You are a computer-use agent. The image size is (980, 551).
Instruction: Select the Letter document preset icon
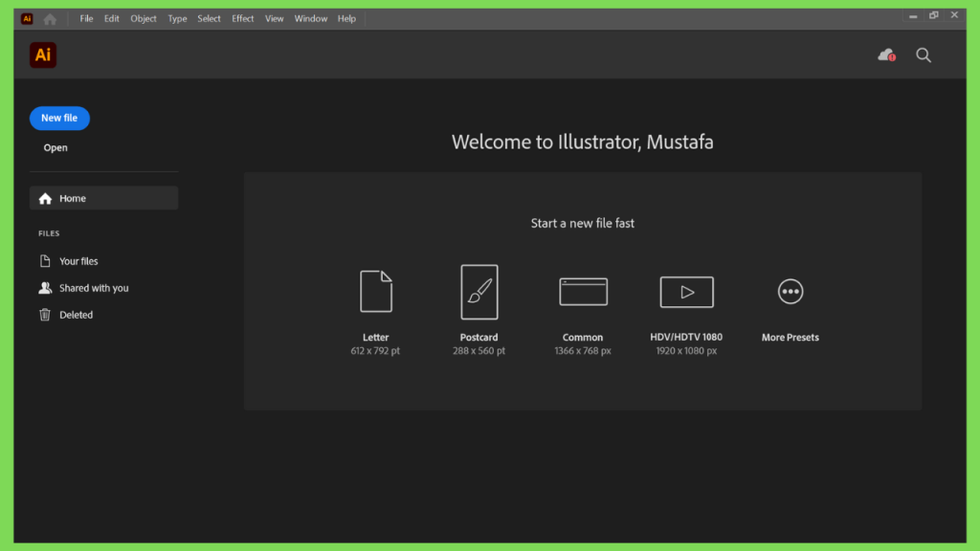click(x=375, y=291)
